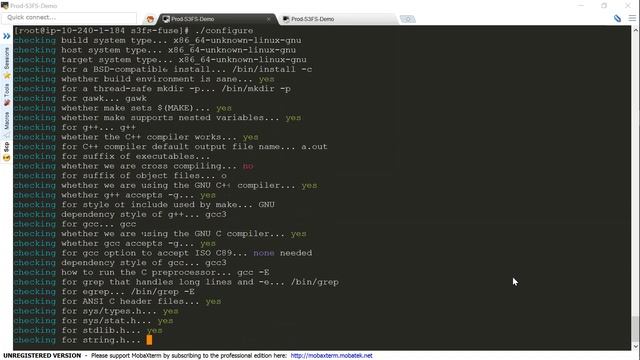Screen dimensions: 640x360
Task: Open the hamburger menu
Action: tap(632, 18)
